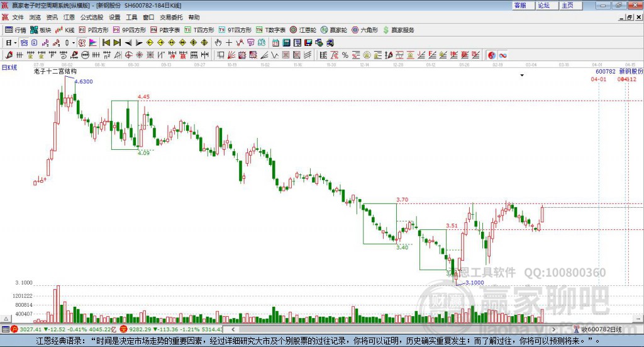This screenshot has height=347, width=644.
Task: Open the 六角形 hexagon tool
Action: 365,30
